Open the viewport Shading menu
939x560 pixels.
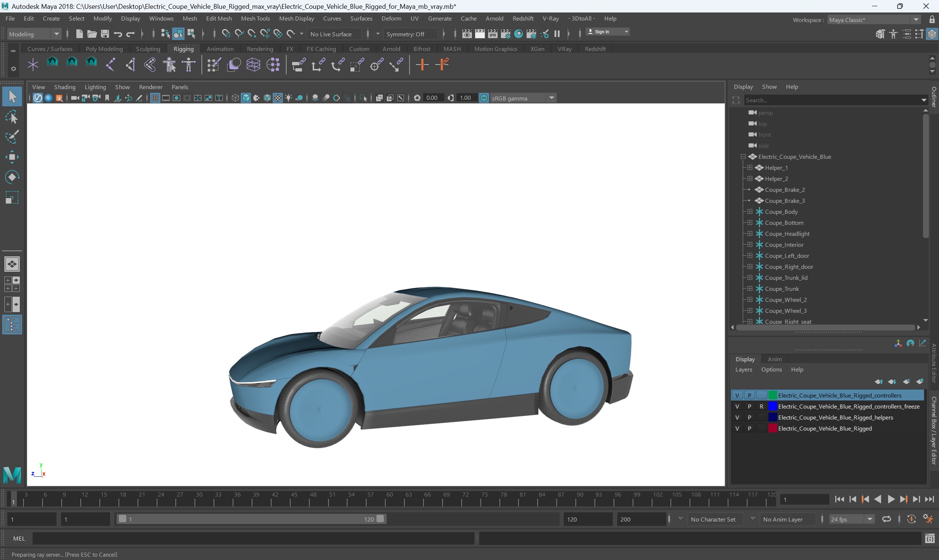[65, 87]
